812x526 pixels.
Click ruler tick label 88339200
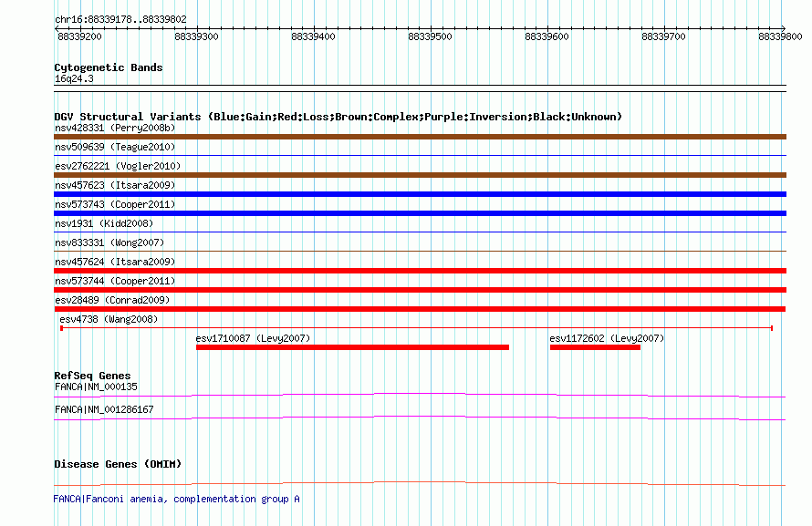pos(79,36)
